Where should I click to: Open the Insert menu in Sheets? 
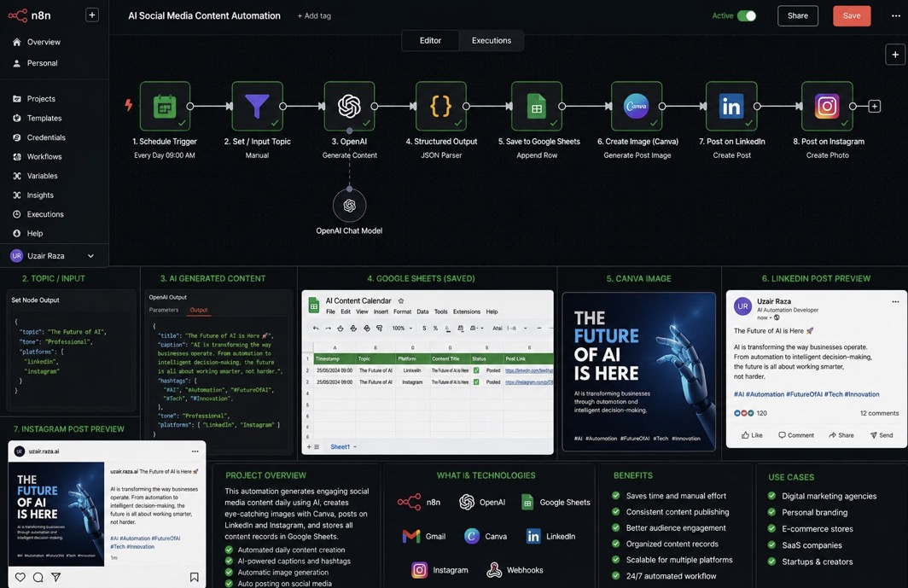point(381,311)
